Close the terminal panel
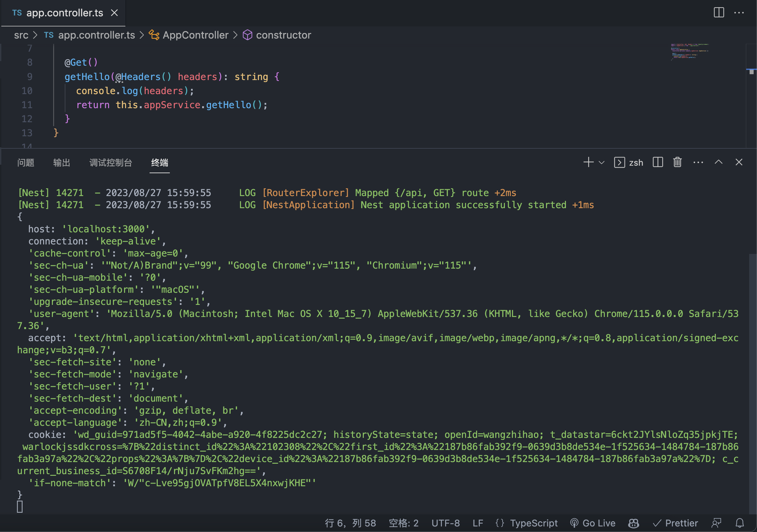 click(738, 162)
